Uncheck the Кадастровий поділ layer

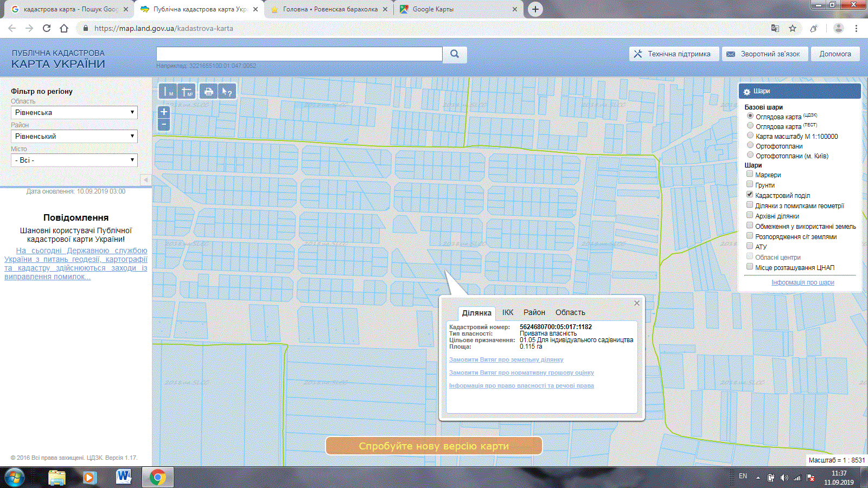point(750,195)
